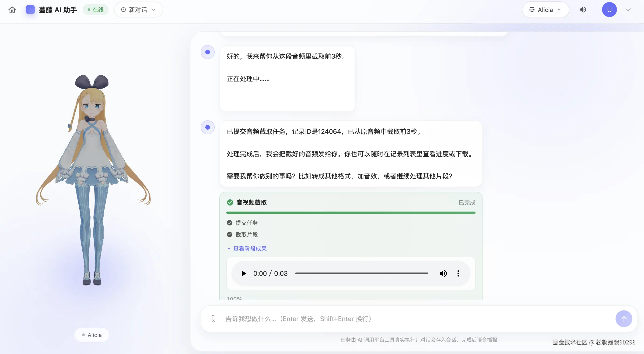
Task: Click the green task progress bar
Action: [x=350, y=212]
